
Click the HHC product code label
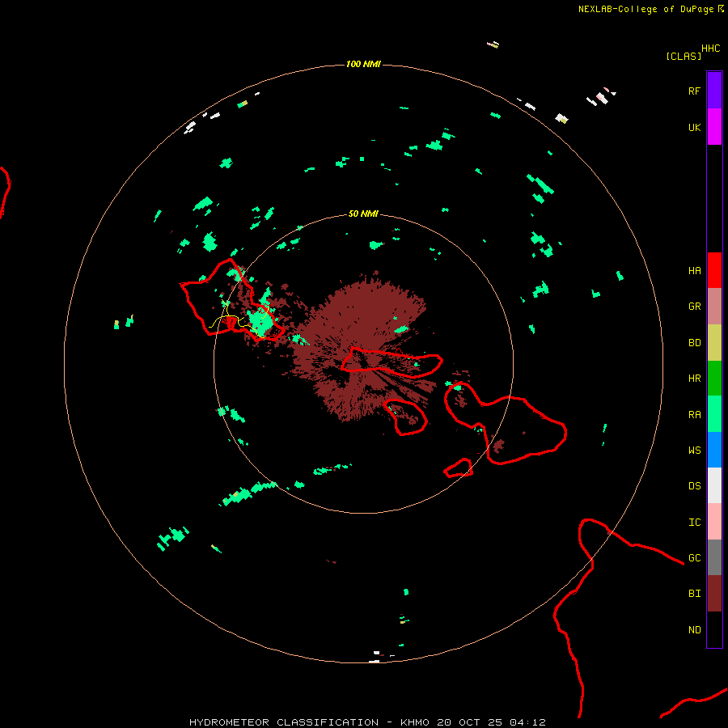[711, 49]
